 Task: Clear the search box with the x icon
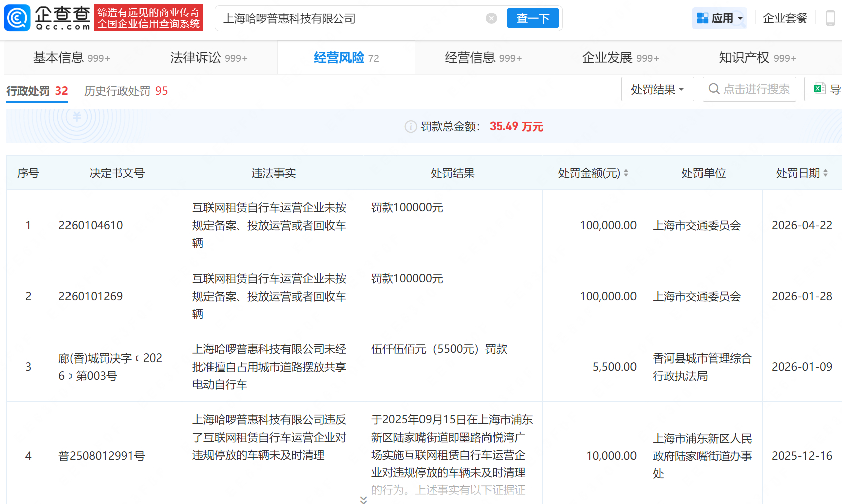(491, 18)
